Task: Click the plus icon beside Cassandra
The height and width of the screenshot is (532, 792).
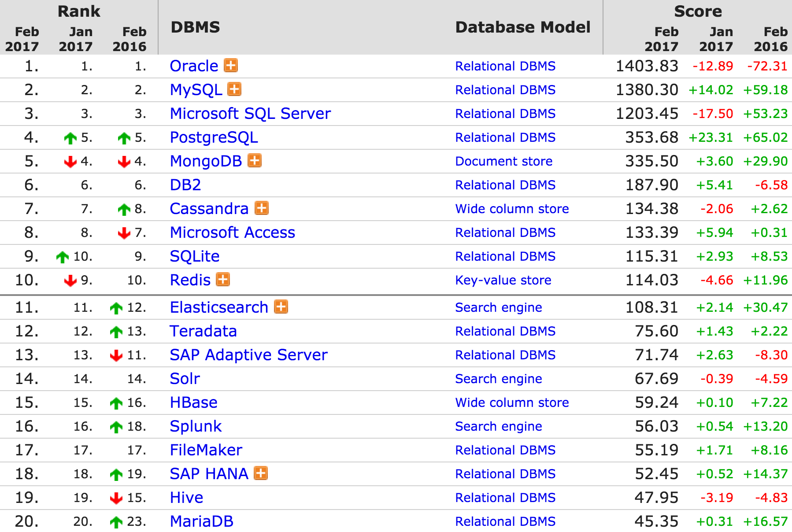Action: [262, 208]
